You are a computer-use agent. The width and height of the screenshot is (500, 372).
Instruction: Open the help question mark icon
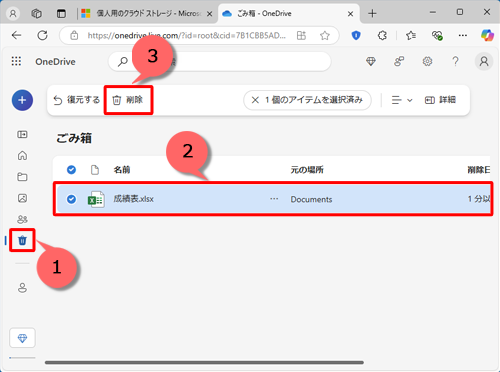[455, 61]
